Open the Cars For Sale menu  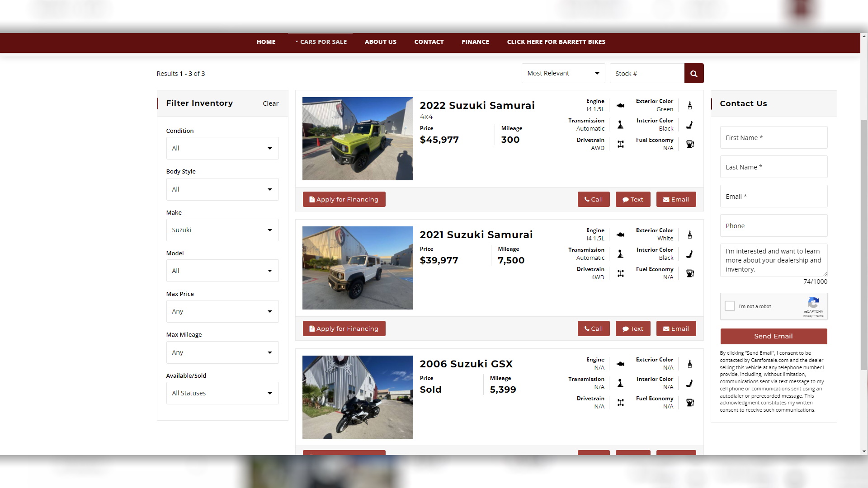pyautogui.click(x=321, y=42)
